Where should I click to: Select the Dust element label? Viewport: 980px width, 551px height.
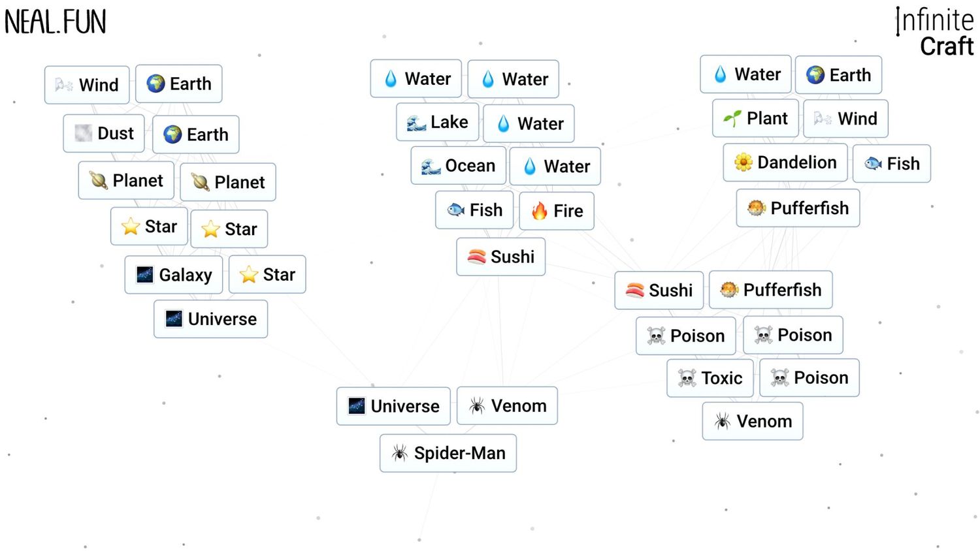116,134
